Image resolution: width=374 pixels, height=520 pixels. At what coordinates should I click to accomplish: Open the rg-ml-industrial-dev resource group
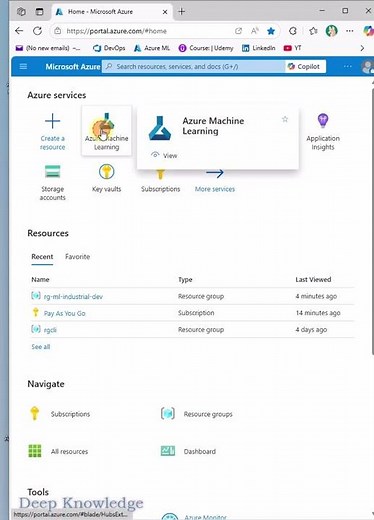pyautogui.click(x=73, y=296)
